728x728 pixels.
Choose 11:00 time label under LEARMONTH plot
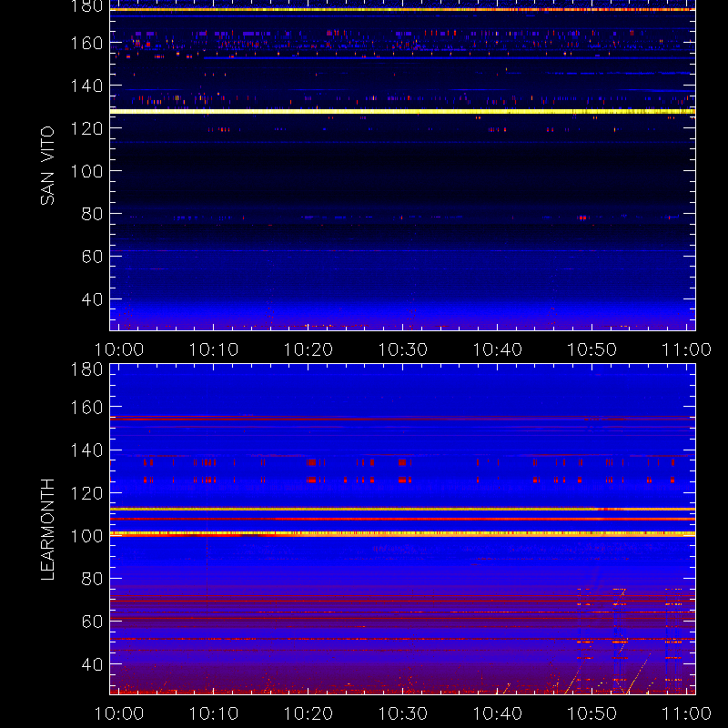tap(686, 713)
